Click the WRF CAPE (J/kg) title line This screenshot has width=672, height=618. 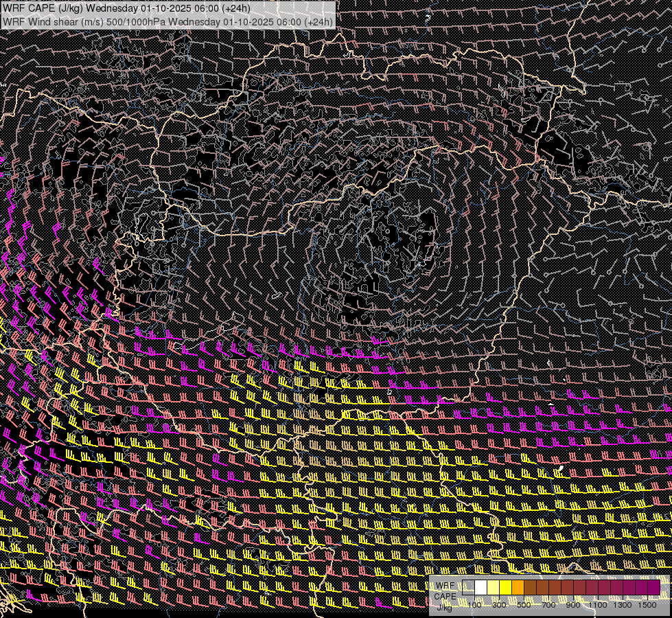pyautogui.click(x=127, y=8)
